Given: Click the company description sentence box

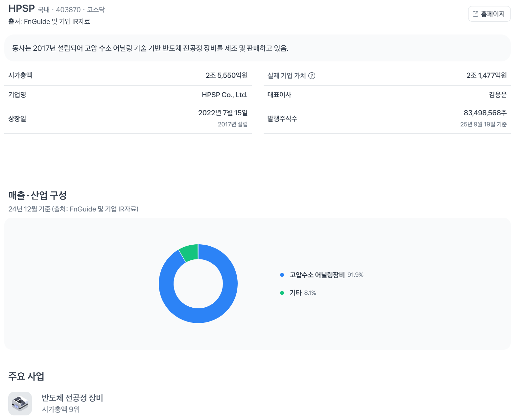Looking at the screenshot, I should pos(257,48).
